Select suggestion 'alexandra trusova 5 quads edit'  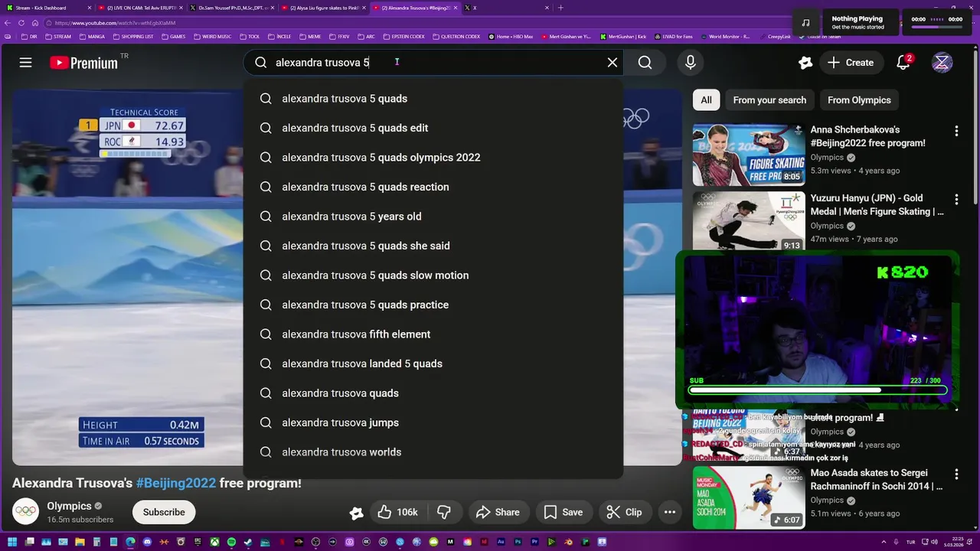point(433,128)
